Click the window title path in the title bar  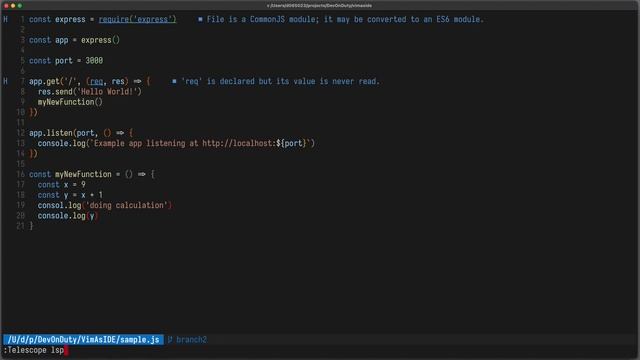pyautogui.click(x=319, y=6)
